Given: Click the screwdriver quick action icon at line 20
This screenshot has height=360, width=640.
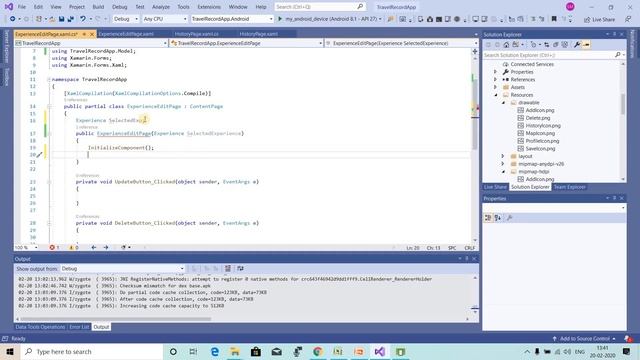Looking at the screenshot, I should [39, 155].
